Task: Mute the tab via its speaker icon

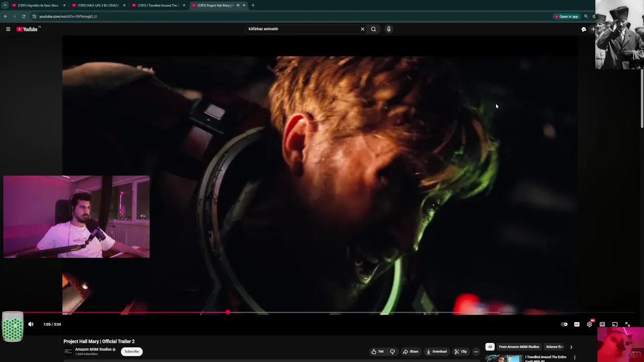Action: pyautogui.click(x=237, y=6)
